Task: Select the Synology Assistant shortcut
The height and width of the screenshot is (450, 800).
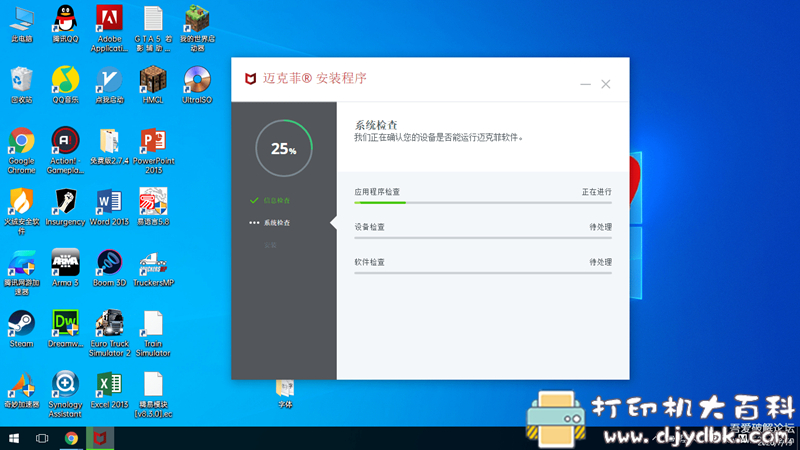Action: click(x=65, y=394)
